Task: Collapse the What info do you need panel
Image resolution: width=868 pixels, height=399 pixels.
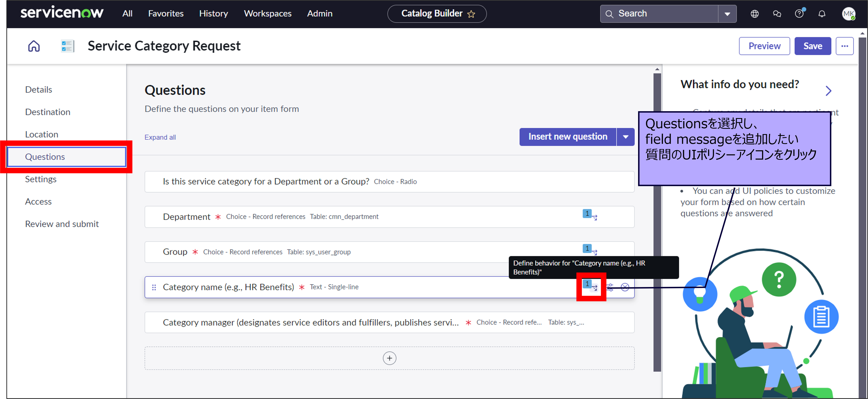Action: click(828, 91)
